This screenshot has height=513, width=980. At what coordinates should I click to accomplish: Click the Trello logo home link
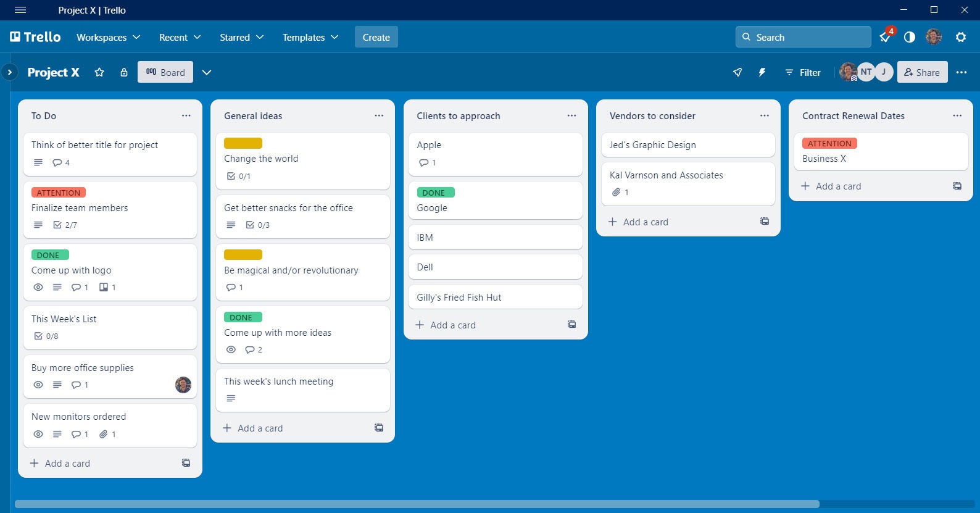tap(35, 37)
